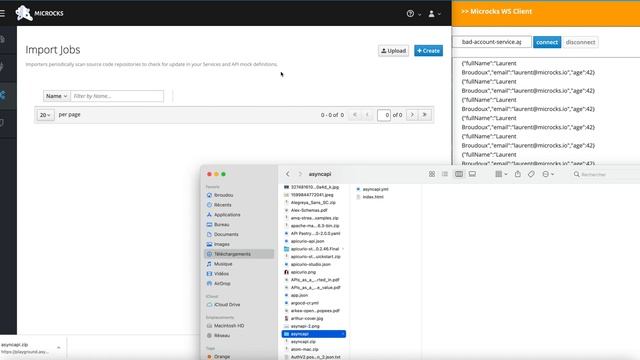Switch Finder to list view
The image size is (640, 360).
click(x=445, y=174)
